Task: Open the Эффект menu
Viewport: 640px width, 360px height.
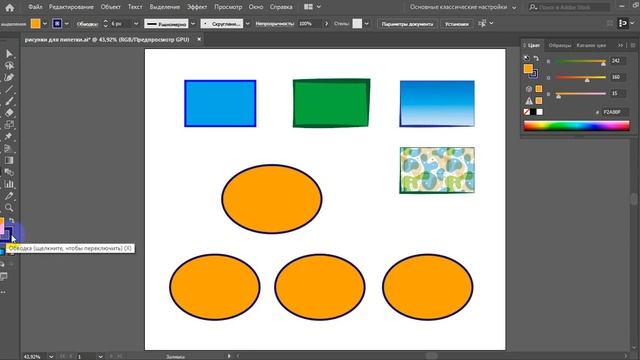Action: point(197,7)
